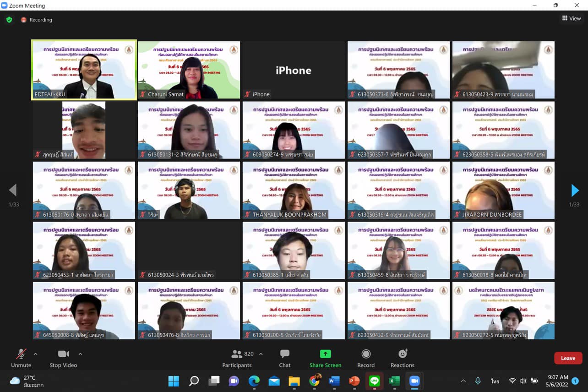Open the Windows Start menu
The height and width of the screenshot is (392, 588).
(174, 381)
